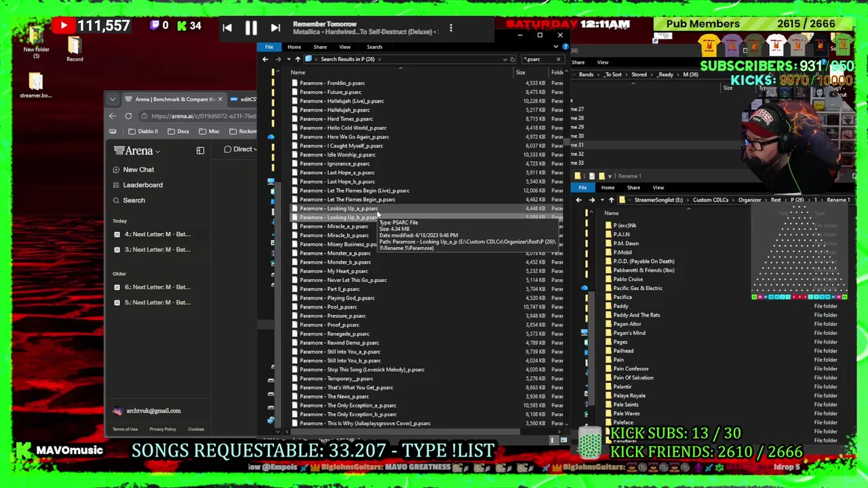The image size is (868, 488).
Task: Toggle Arena sidebar collapse icon
Action: pos(200,150)
